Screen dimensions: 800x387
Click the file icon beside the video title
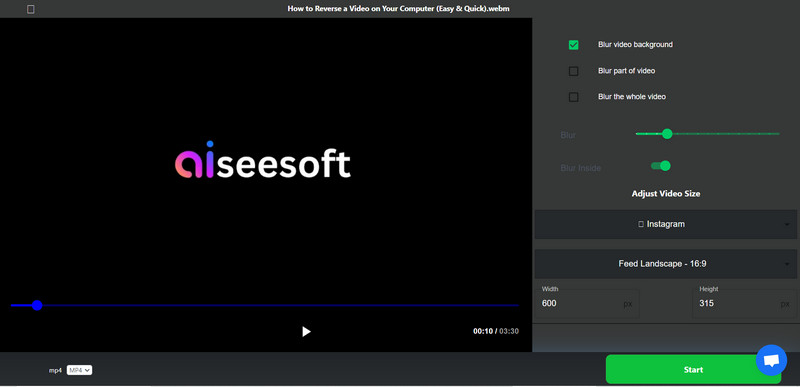coord(31,9)
